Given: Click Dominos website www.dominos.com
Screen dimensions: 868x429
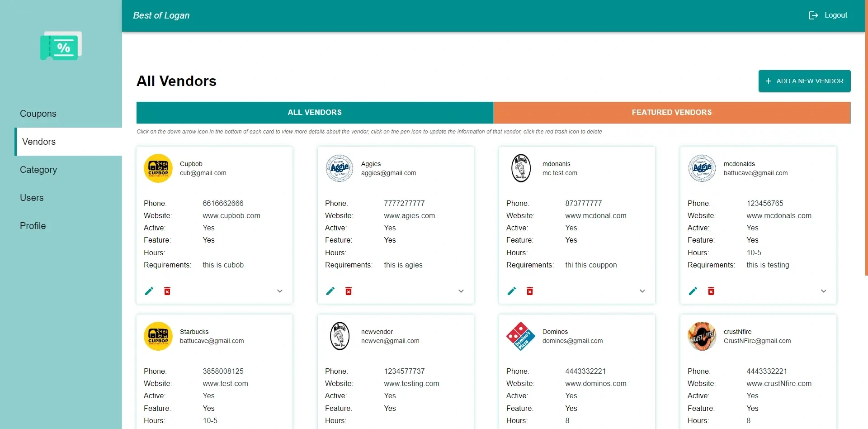Looking at the screenshot, I should [596, 384].
